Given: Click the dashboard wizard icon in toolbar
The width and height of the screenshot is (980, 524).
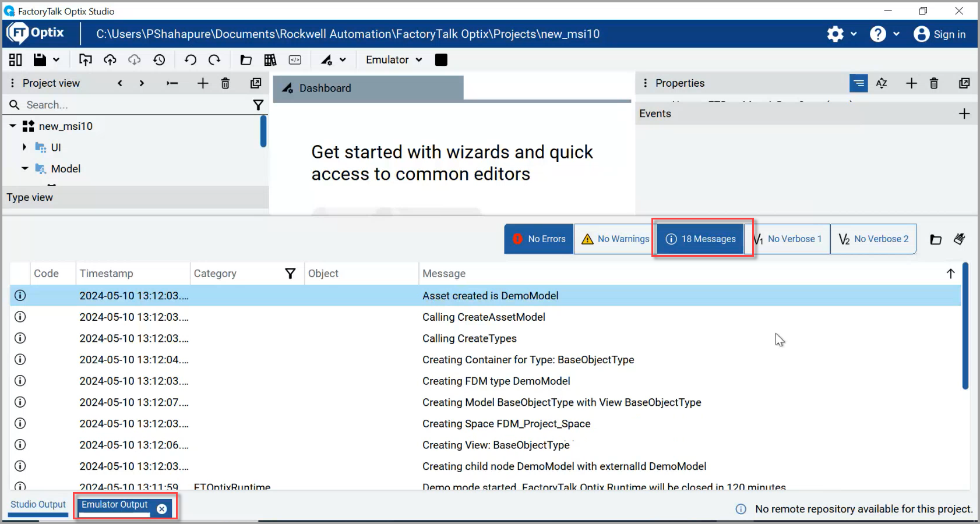Looking at the screenshot, I should pyautogui.click(x=326, y=60).
